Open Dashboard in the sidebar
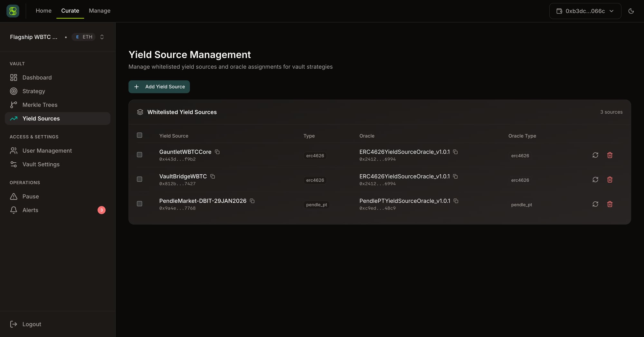Image resolution: width=644 pixels, height=337 pixels. pyautogui.click(x=58, y=78)
